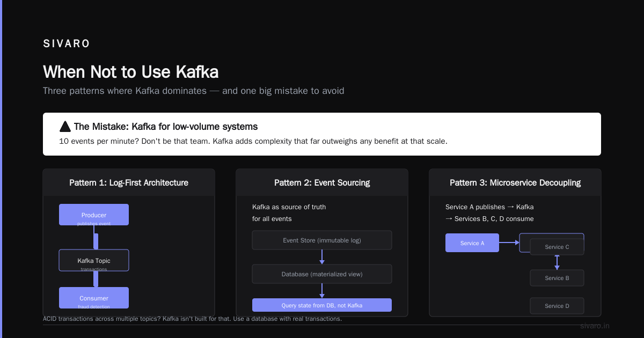The height and width of the screenshot is (338, 644).
Task: Select Pattern 3: Microservice Decoupling header
Action: pos(515,182)
